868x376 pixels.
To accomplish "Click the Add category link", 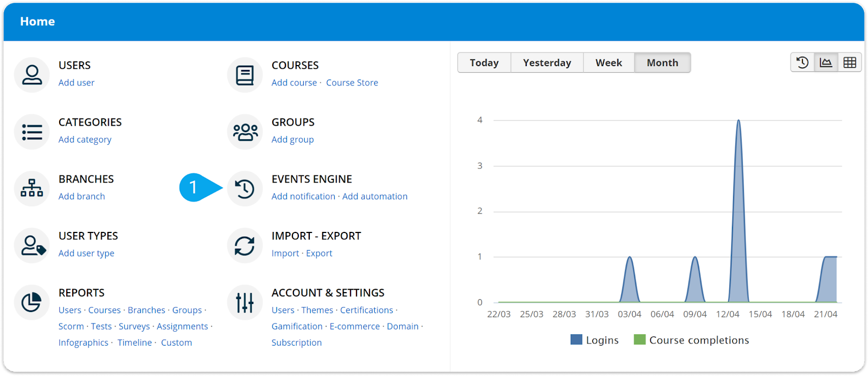I will tap(85, 139).
